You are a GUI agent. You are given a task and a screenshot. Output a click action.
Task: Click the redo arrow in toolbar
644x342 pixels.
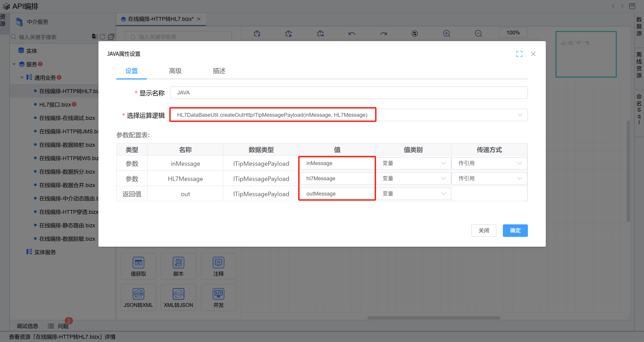(383, 34)
